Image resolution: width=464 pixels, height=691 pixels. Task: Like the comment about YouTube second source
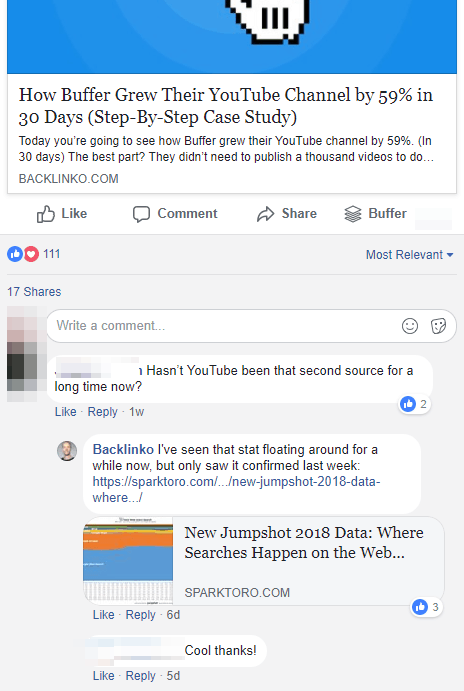[65, 412]
